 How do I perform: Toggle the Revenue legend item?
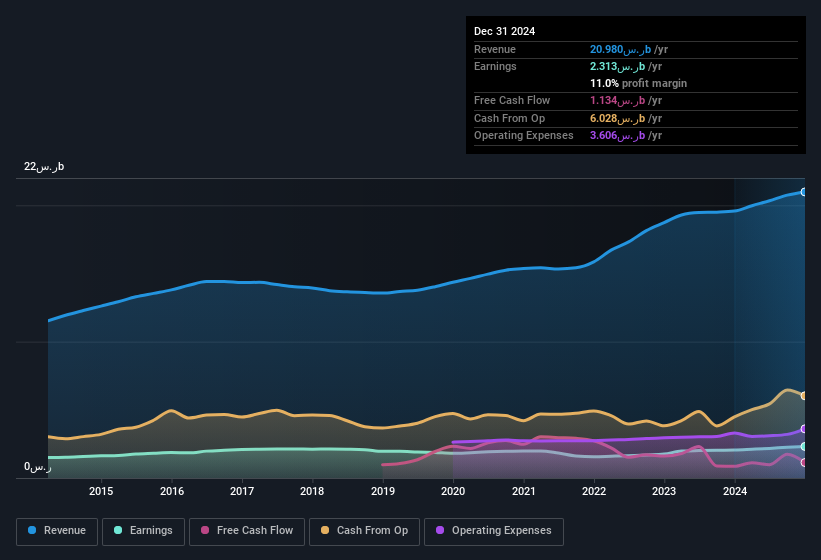(58, 531)
